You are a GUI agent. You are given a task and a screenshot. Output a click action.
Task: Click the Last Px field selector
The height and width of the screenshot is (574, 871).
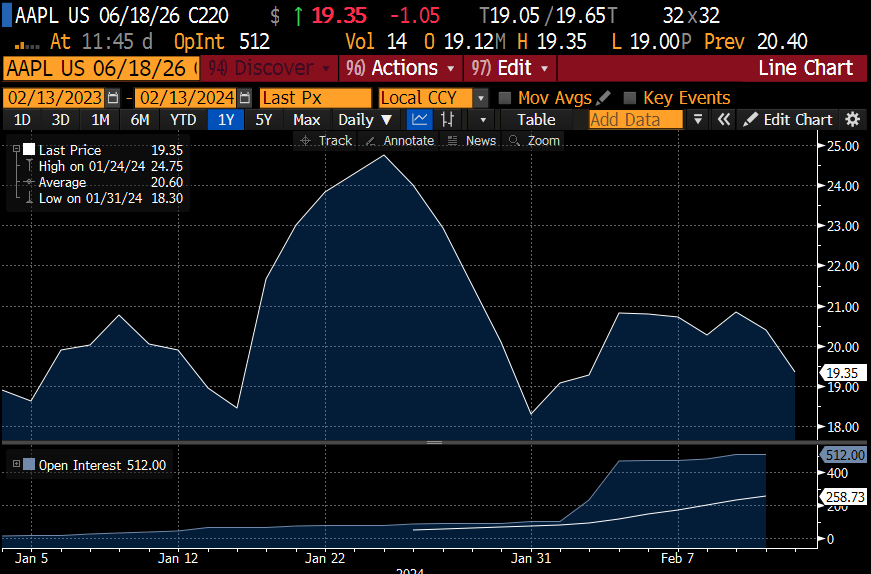[315, 98]
